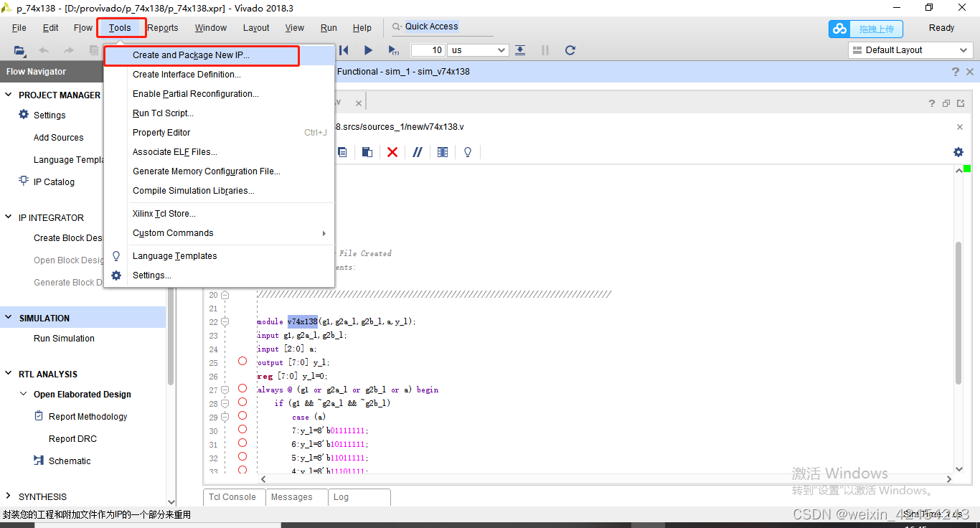Toggle breakpoint on line 32
Image resolution: width=980 pixels, height=528 pixels.
point(242,456)
